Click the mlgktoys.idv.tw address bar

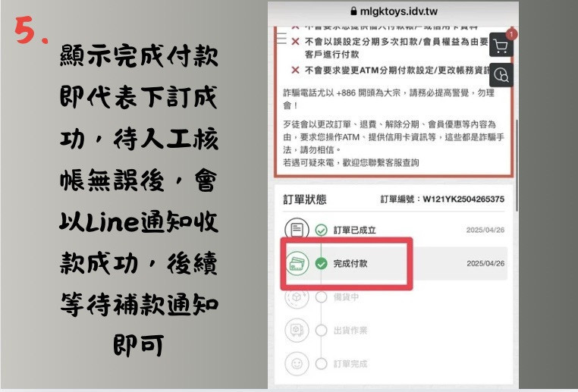point(394,11)
